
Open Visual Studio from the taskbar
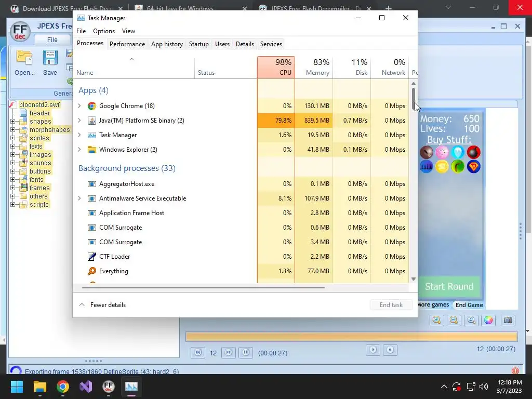pos(86,387)
